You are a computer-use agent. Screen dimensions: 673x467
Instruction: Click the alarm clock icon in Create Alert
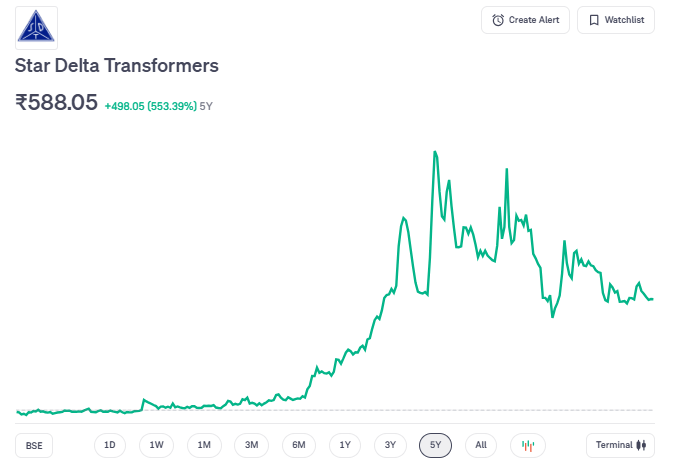498,20
